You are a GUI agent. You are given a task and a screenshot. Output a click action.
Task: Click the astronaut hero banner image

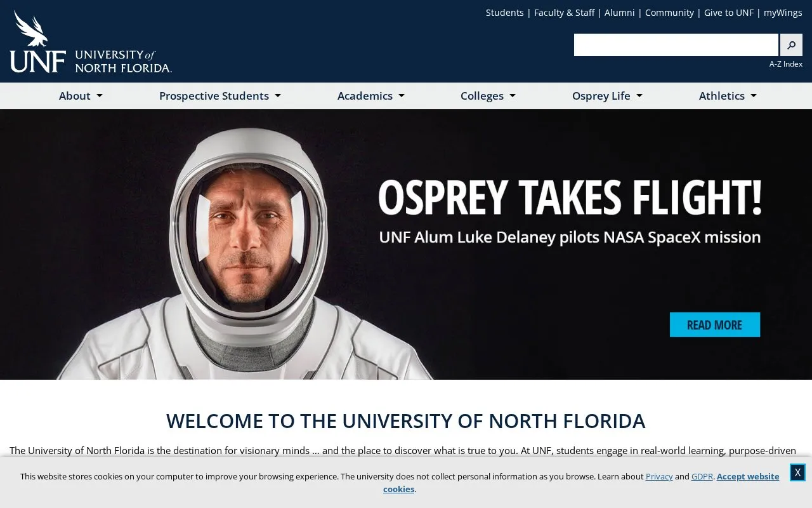point(406,244)
